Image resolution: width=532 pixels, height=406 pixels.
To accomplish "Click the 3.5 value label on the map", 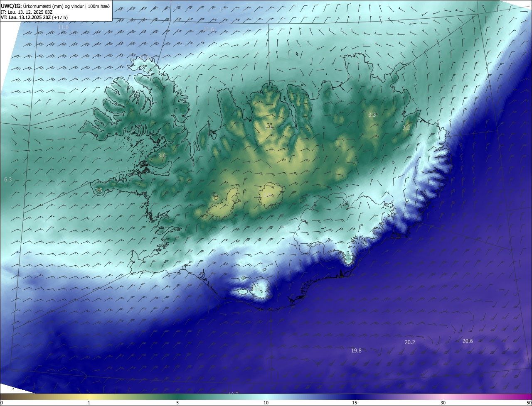I will [x=99, y=190].
